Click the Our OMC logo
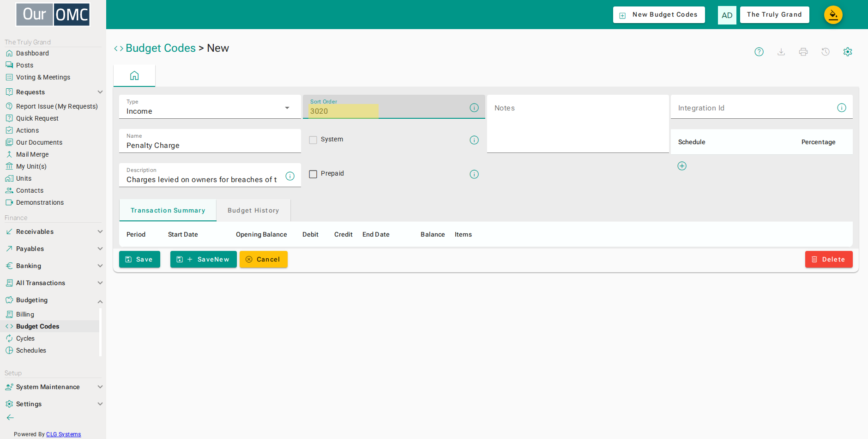This screenshot has height=439, width=868. [53, 15]
